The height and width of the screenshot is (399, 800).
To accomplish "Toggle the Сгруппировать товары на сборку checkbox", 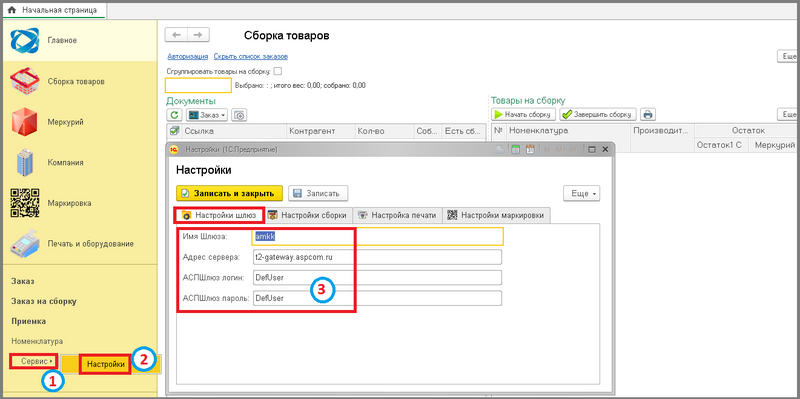I will (278, 71).
